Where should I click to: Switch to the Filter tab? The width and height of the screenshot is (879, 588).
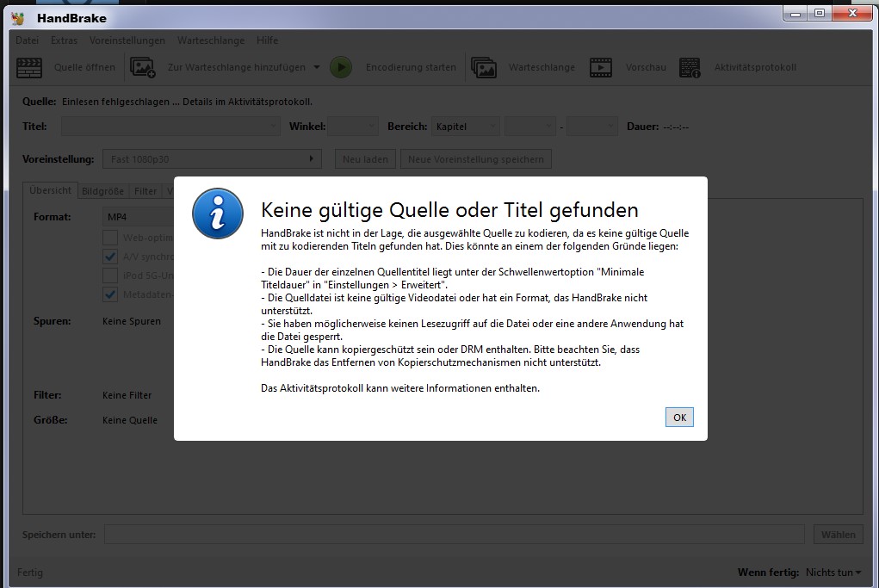pos(145,191)
